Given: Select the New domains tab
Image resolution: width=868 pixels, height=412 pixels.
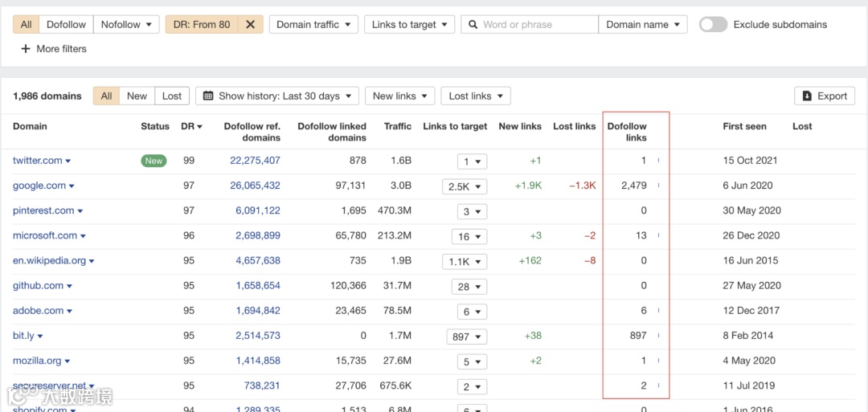Looking at the screenshot, I should (x=137, y=96).
